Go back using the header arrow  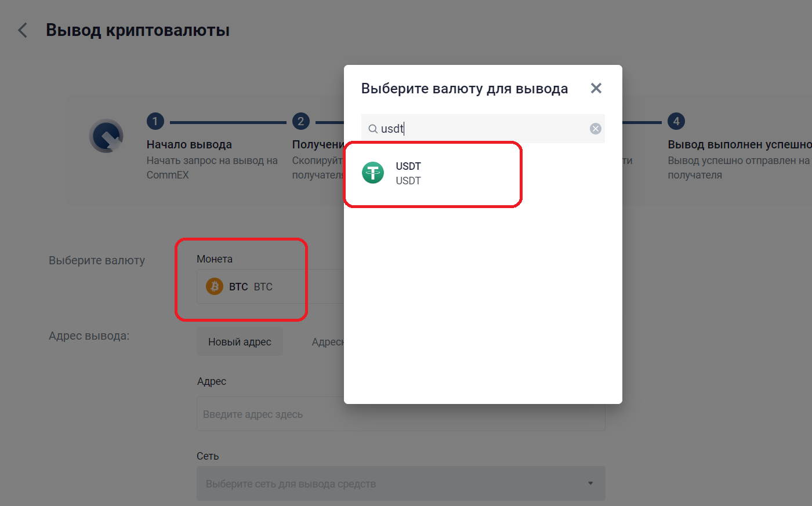[x=23, y=30]
